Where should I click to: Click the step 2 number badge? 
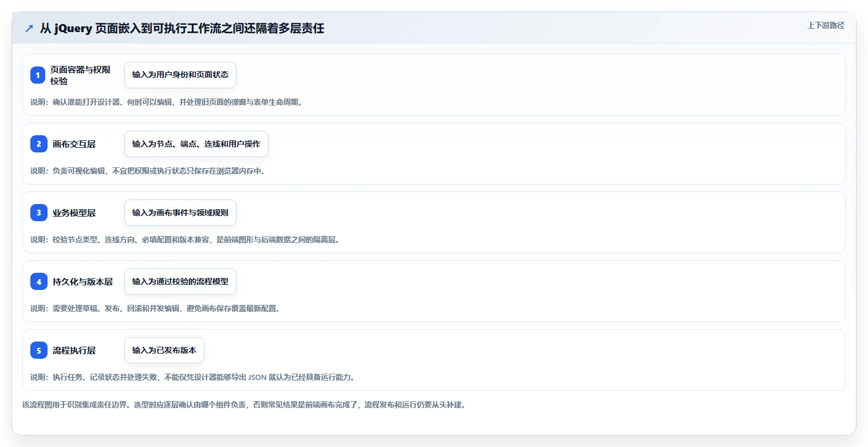[x=38, y=144]
